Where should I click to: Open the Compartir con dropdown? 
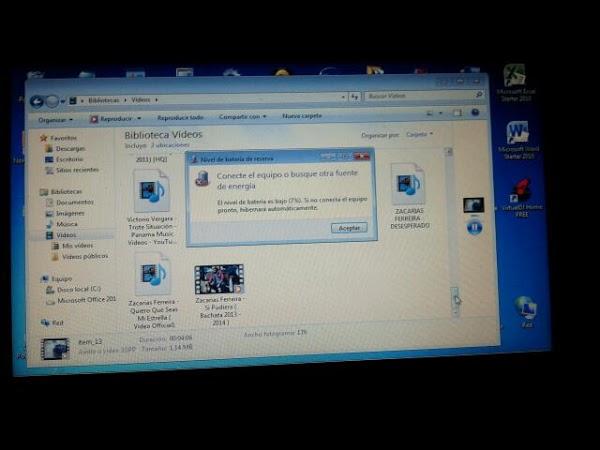pyautogui.click(x=243, y=117)
